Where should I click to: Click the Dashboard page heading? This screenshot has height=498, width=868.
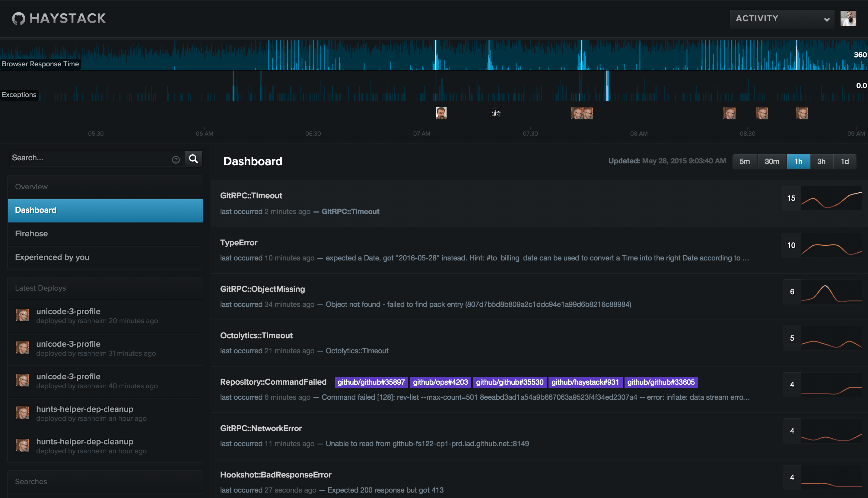(x=253, y=161)
